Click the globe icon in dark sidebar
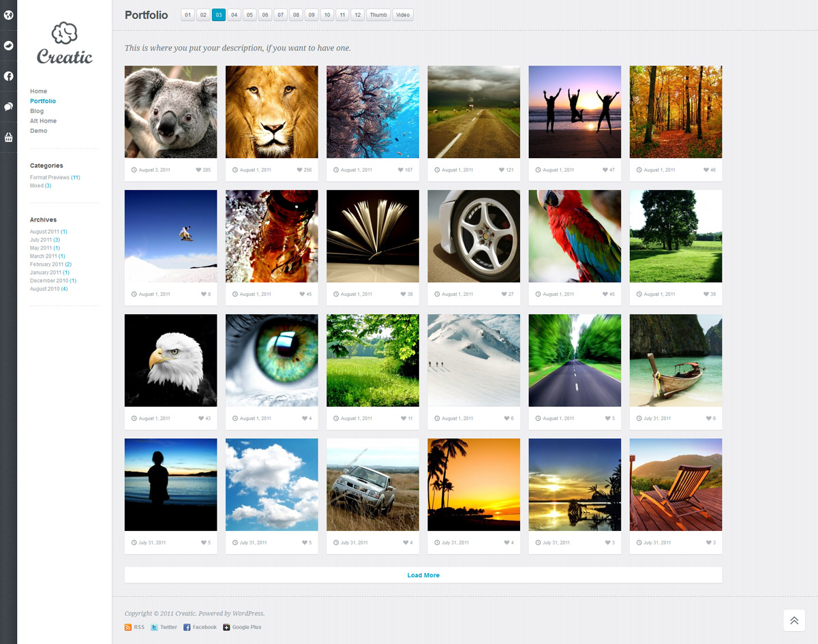The width and height of the screenshot is (818, 644). pos(8,15)
